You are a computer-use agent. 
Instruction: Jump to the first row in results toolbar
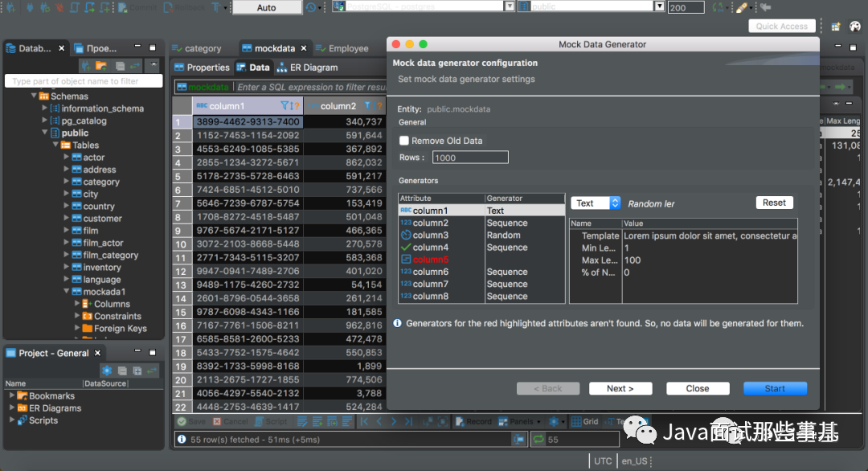(364, 422)
